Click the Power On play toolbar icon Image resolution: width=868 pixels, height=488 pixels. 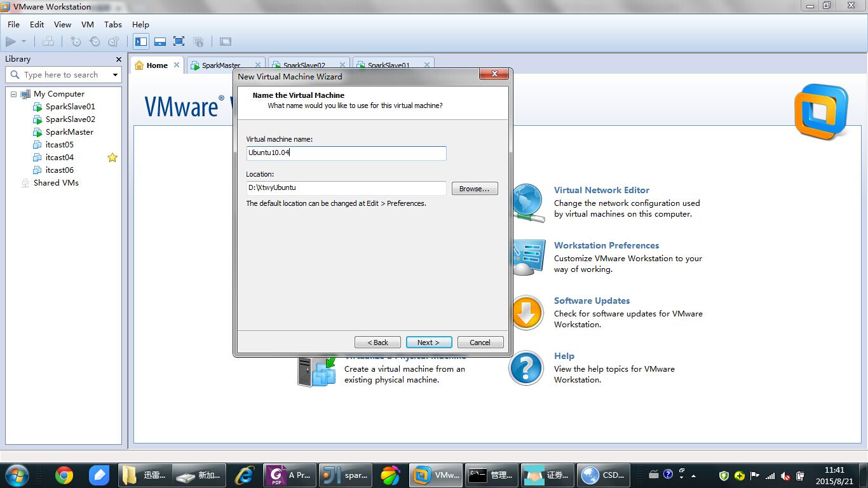tap(11, 41)
